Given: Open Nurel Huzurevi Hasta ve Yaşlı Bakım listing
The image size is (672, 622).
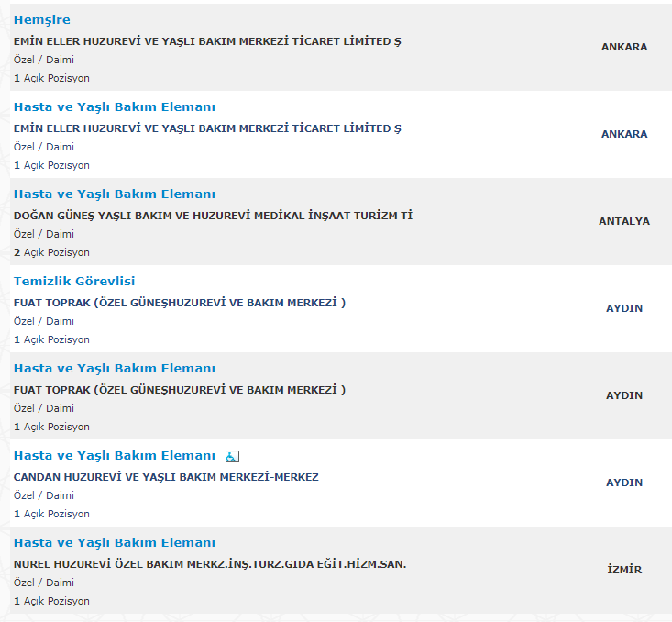Looking at the screenshot, I should point(114,542).
